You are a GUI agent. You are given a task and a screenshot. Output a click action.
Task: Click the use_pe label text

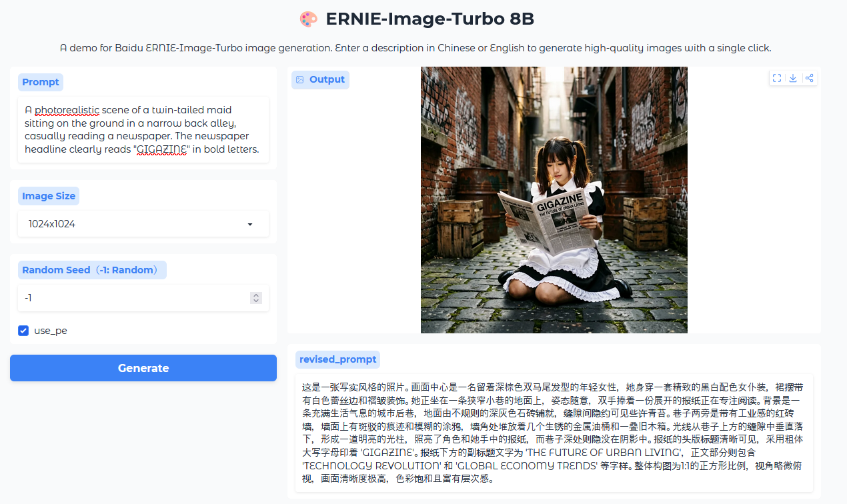pos(51,331)
